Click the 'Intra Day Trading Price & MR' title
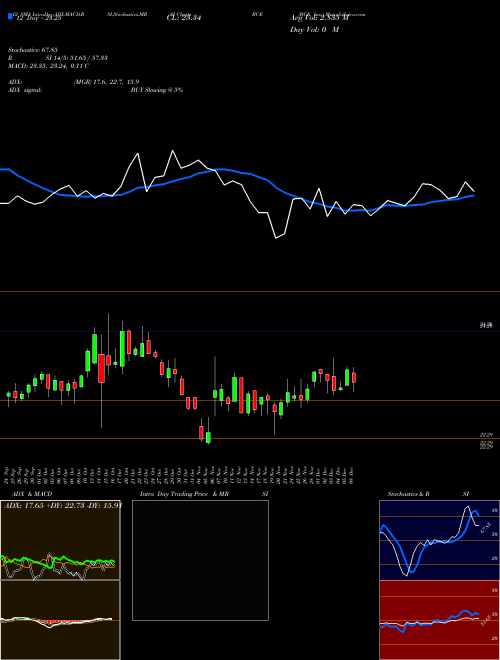 (184, 494)
